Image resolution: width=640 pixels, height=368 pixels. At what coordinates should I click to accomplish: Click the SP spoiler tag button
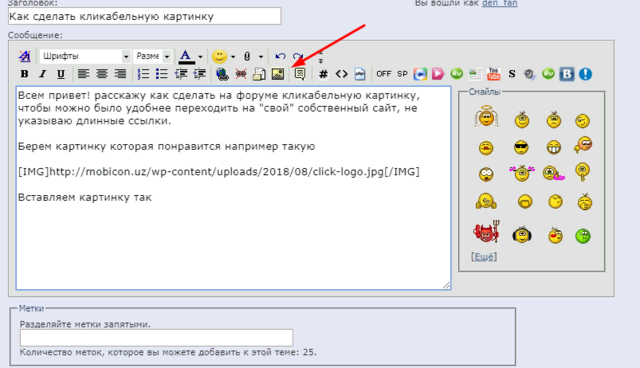(x=402, y=74)
